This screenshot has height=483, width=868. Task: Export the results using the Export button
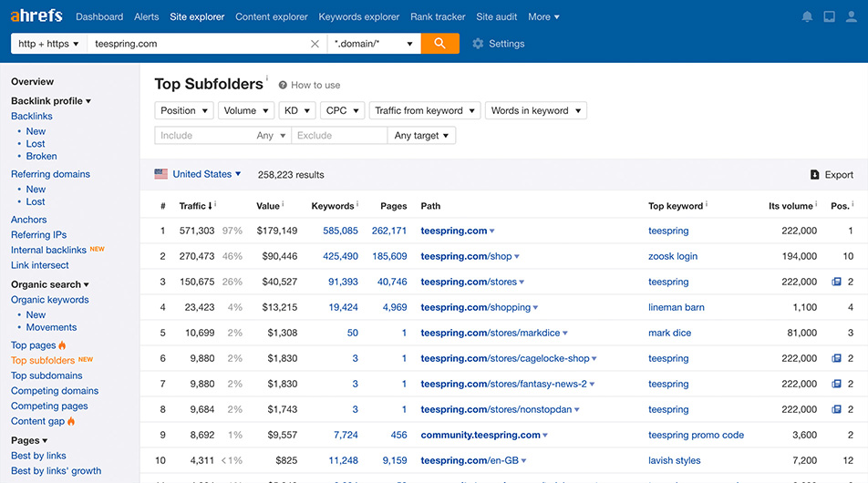(x=832, y=175)
